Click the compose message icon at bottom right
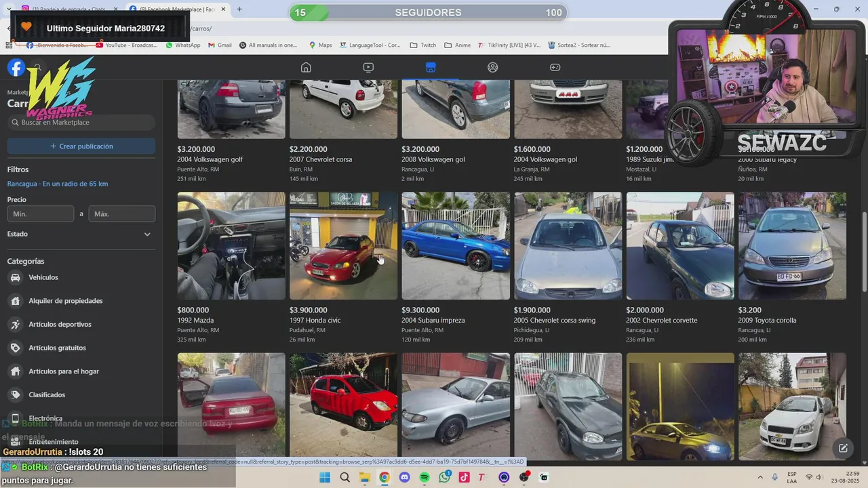This screenshot has width=868, height=488. (x=843, y=448)
